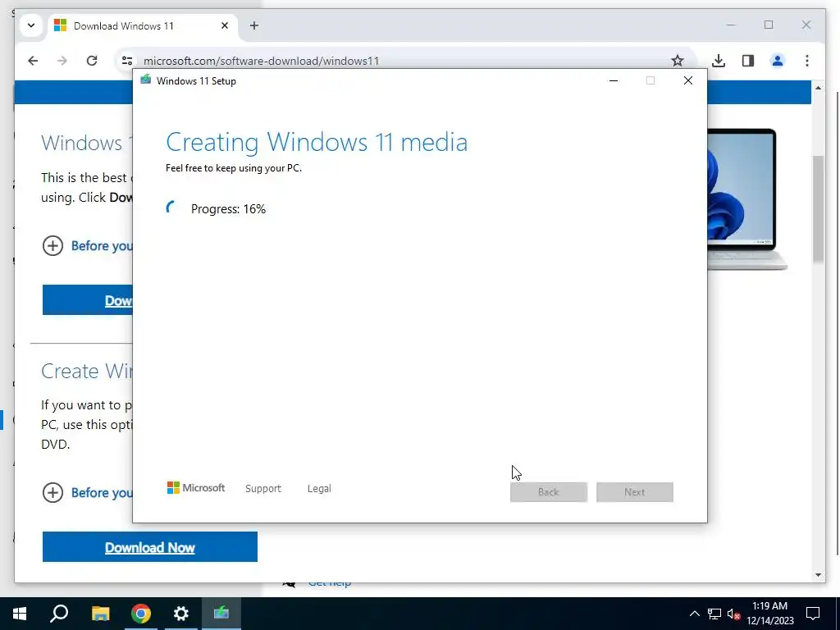840x630 pixels.
Task: Open taskbar Search
Action: click(x=59, y=614)
